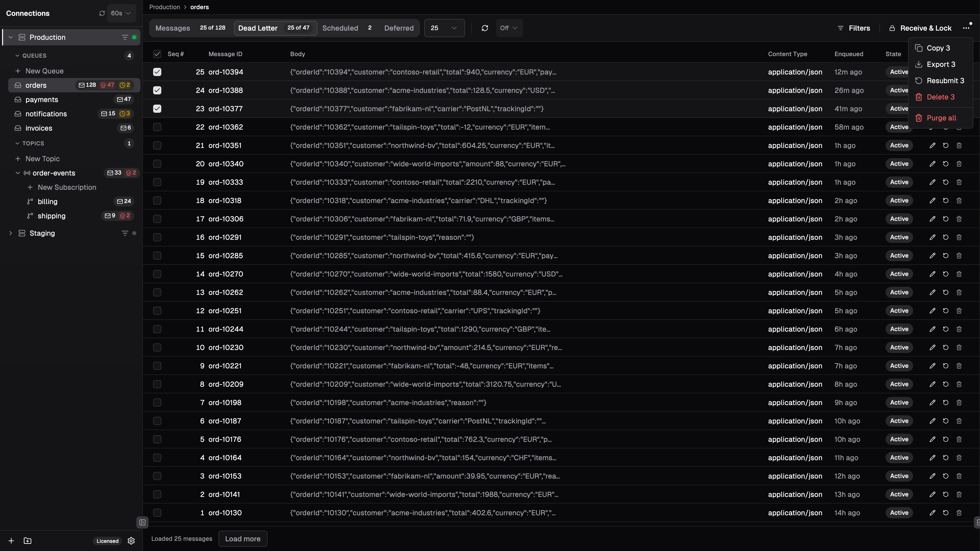Image resolution: width=980 pixels, height=551 pixels.
Task: Open the Filters button
Action: point(854,28)
